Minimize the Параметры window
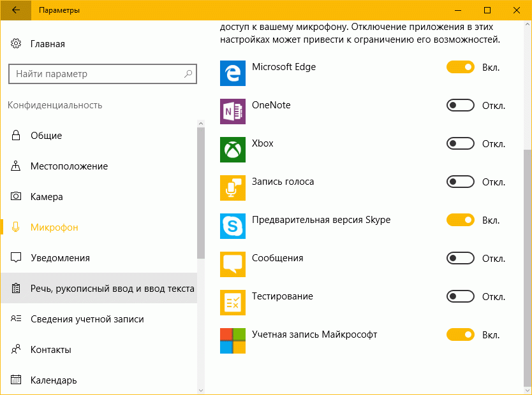This screenshot has width=532, height=395. click(x=458, y=10)
